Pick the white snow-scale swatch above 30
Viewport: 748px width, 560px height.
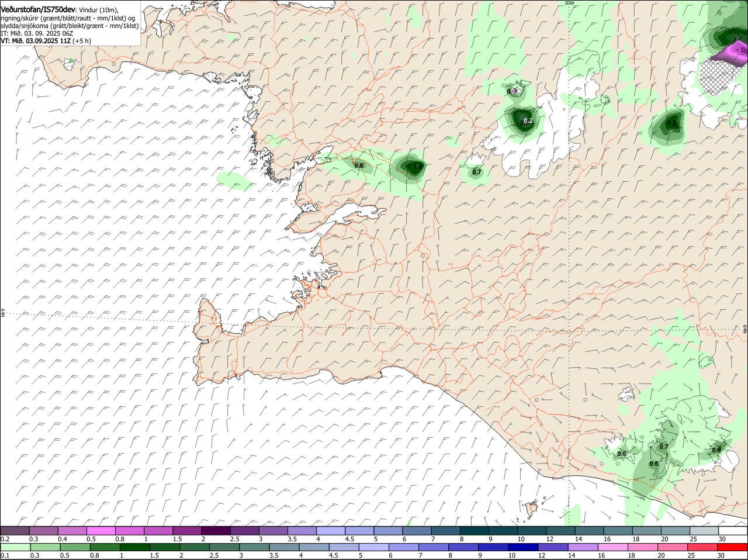pyautogui.click(x=733, y=531)
